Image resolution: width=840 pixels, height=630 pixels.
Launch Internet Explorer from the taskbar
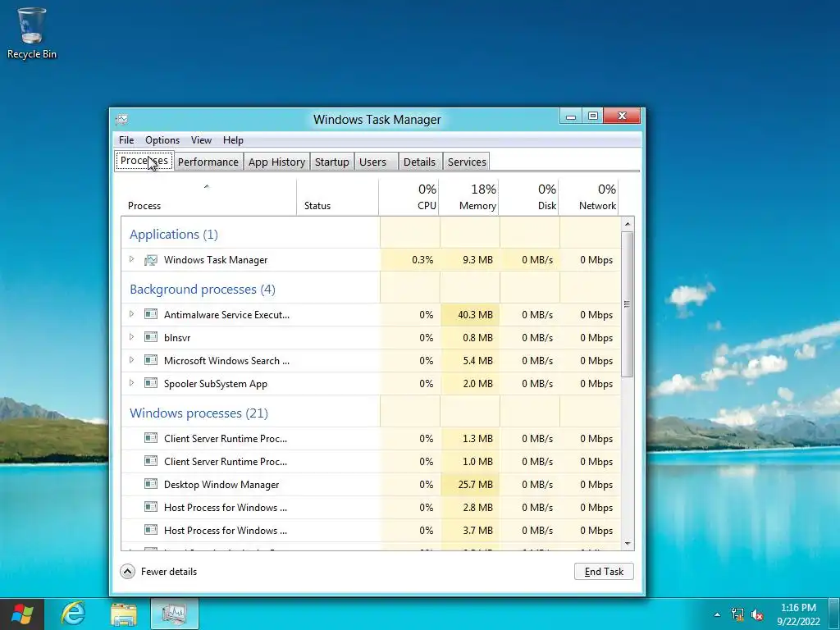coord(73,614)
